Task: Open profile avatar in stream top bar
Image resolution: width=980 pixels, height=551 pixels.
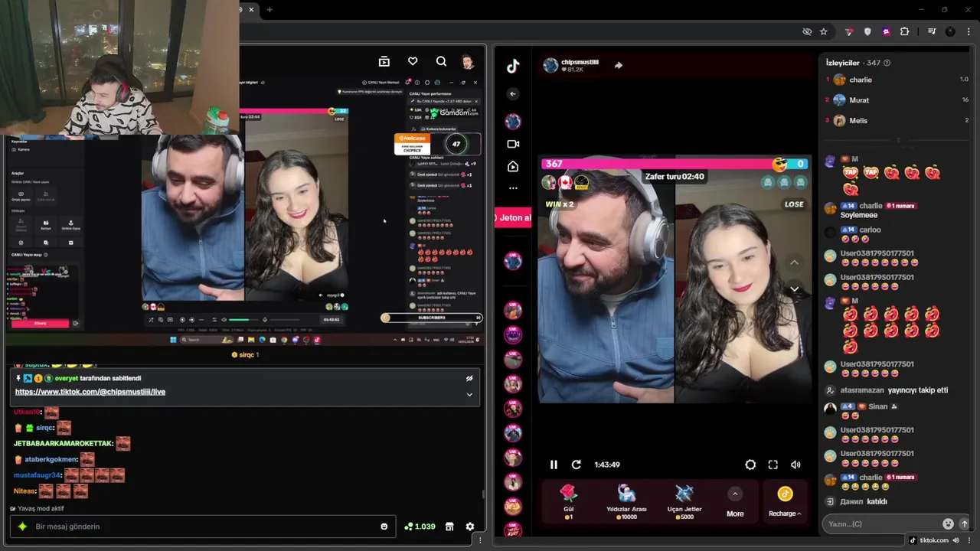Action: [x=468, y=61]
